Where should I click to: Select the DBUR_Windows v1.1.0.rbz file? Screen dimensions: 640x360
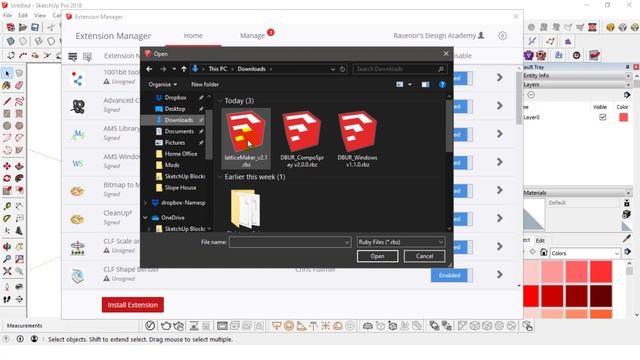pyautogui.click(x=358, y=139)
